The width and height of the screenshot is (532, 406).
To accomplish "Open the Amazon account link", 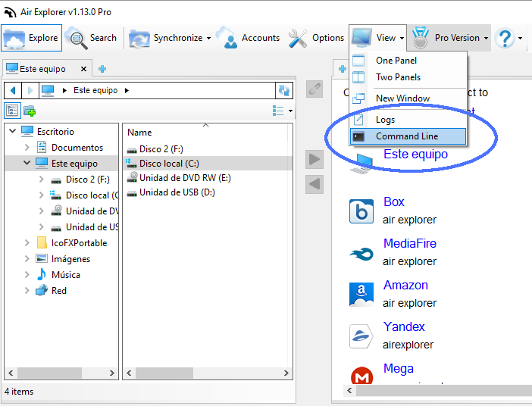I will coord(405,286).
